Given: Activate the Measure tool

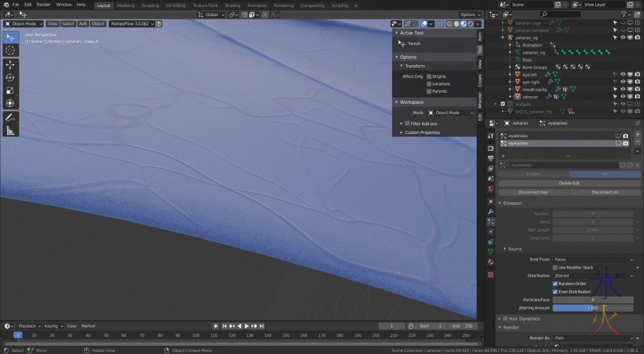Looking at the screenshot, I should pos(10,131).
